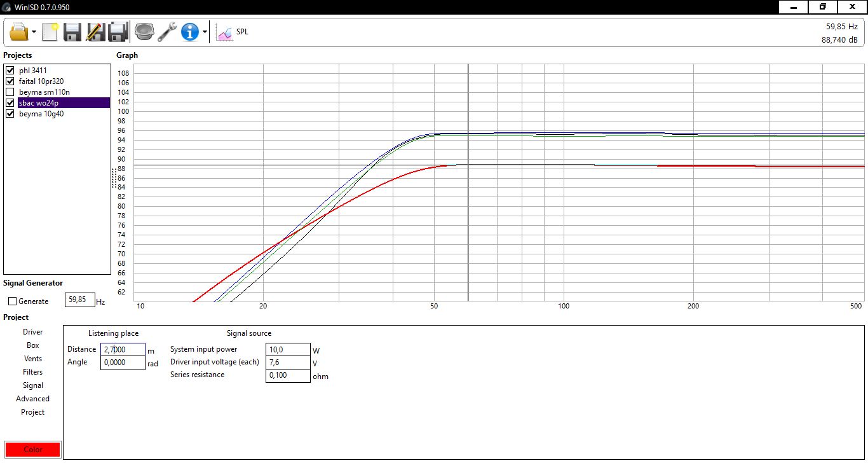Switch to the Signal tab

[x=33, y=385]
